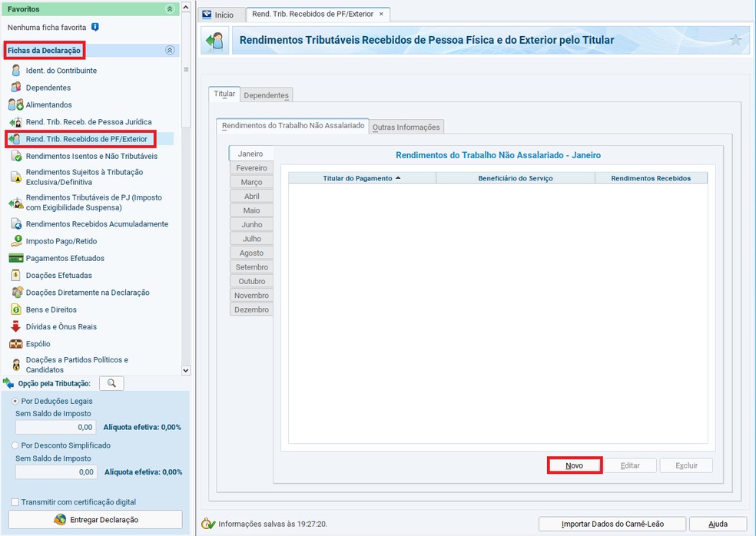Image resolution: width=756 pixels, height=536 pixels.
Task: Click the Ident. do Contribuinte icon
Action: (15, 71)
